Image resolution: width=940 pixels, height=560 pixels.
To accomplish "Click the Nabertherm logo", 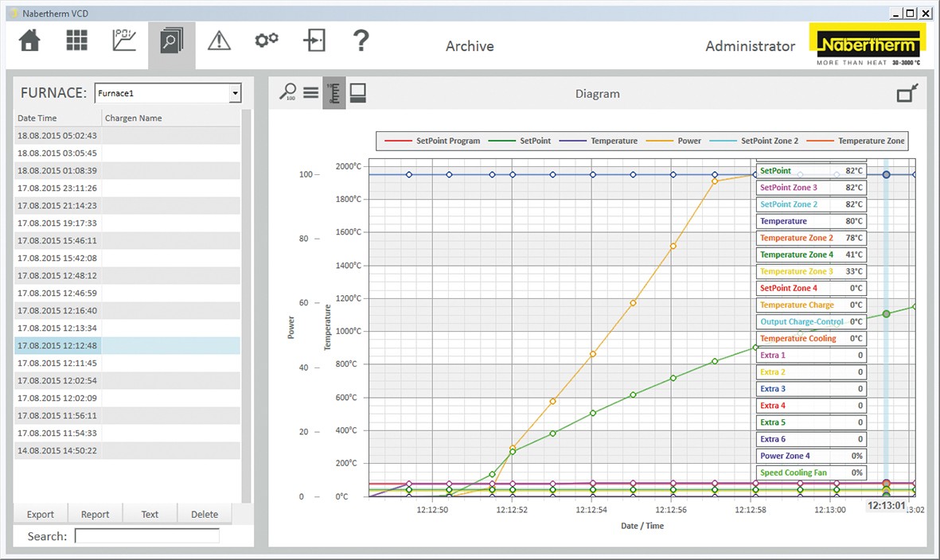I will 868,45.
